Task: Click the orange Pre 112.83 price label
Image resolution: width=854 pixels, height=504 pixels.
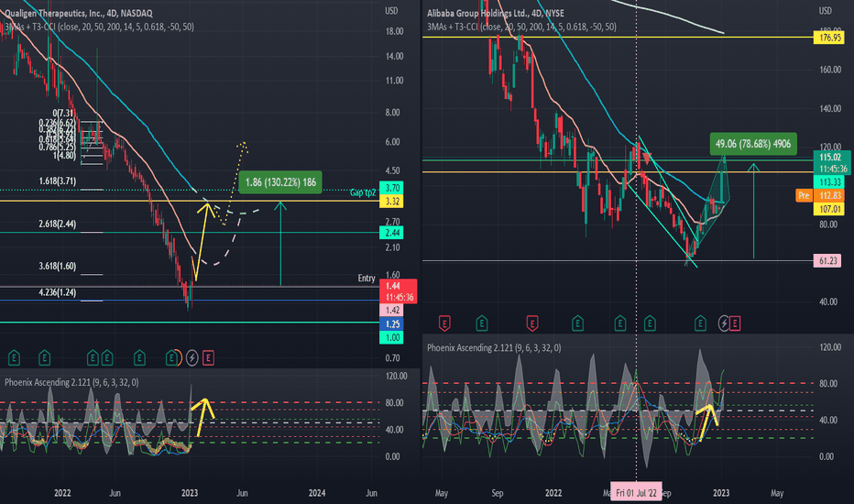Action: pyautogui.click(x=820, y=195)
